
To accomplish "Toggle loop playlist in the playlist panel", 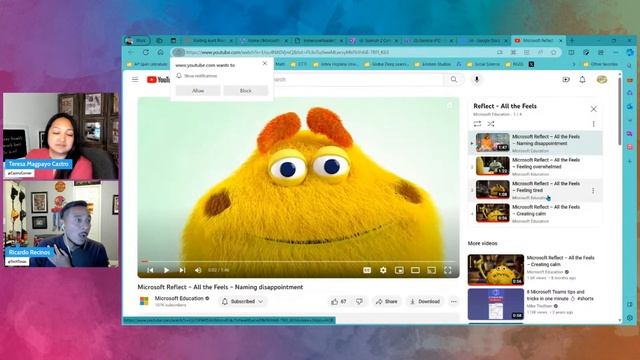I will 477,124.
